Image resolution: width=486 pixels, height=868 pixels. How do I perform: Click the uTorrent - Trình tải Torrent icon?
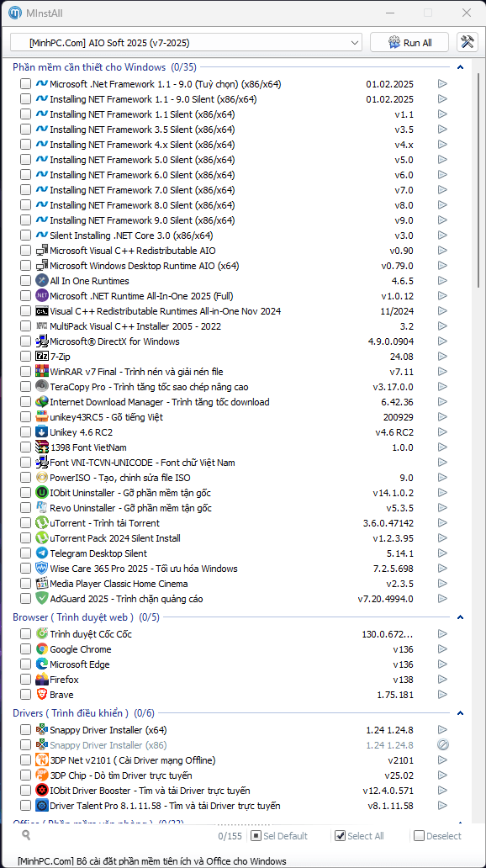(41, 522)
